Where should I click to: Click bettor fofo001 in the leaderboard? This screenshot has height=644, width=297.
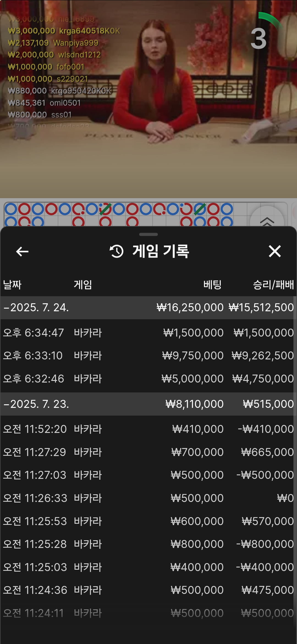pos(70,67)
